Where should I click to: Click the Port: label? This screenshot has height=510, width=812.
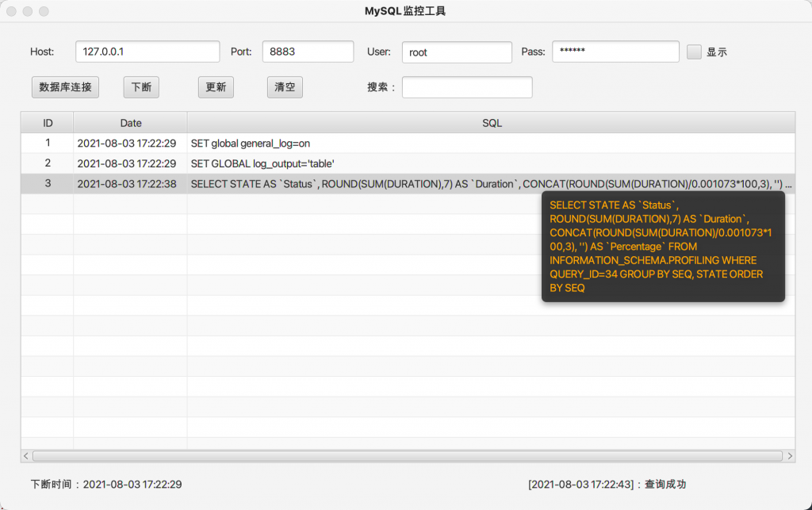click(241, 52)
